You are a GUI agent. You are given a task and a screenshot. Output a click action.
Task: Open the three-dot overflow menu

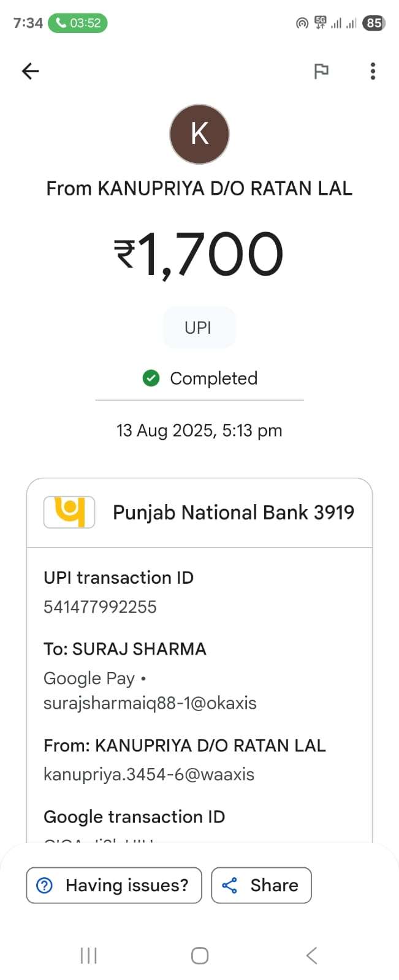[x=373, y=72]
